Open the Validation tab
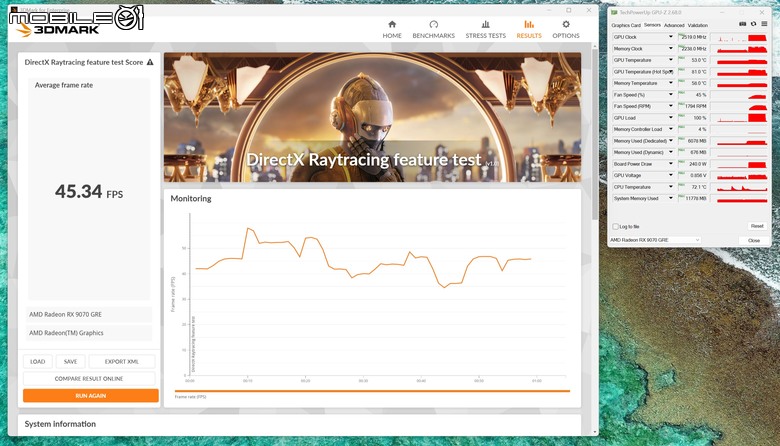 (x=697, y=25)
